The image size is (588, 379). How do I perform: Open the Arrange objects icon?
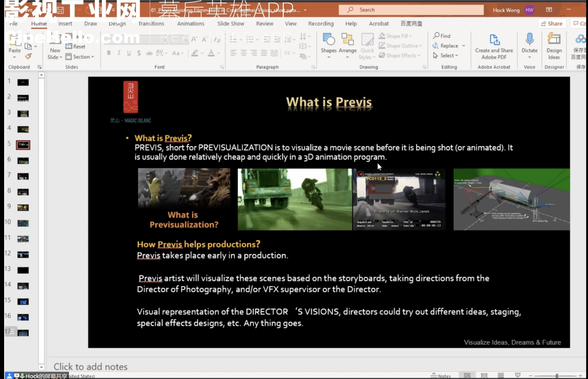point(347,40)
